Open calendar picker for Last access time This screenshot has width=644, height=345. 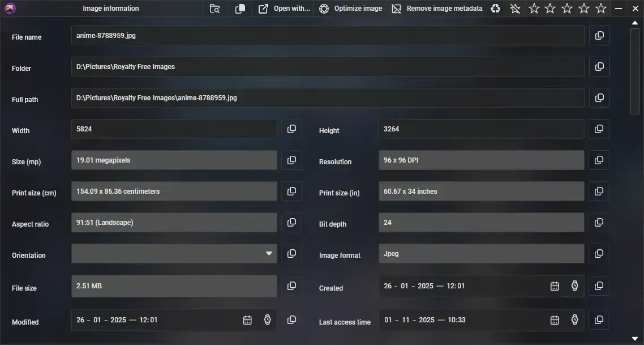(555, 320)
